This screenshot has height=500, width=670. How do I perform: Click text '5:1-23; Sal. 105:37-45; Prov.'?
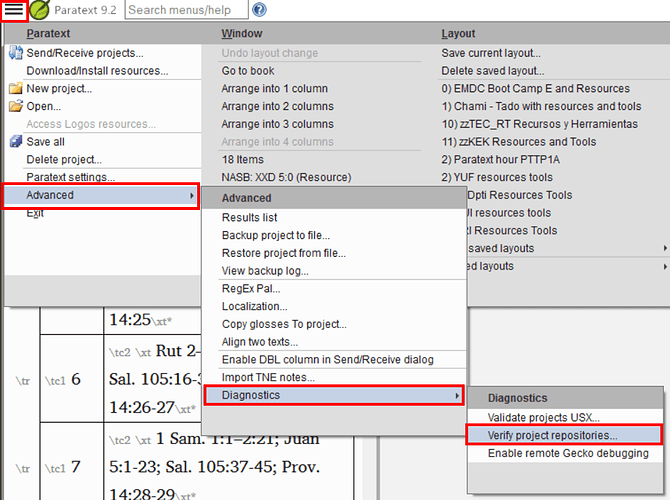click(215, 467)
